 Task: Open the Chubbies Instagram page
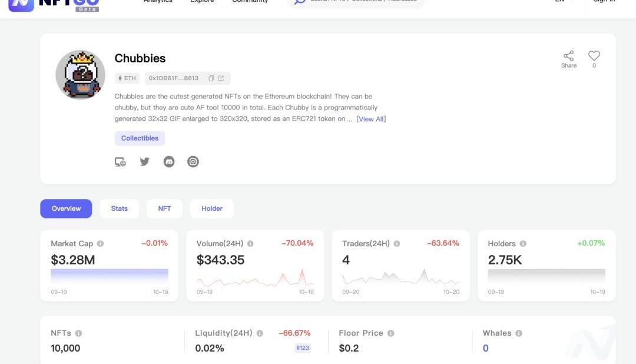pos(193,161)
